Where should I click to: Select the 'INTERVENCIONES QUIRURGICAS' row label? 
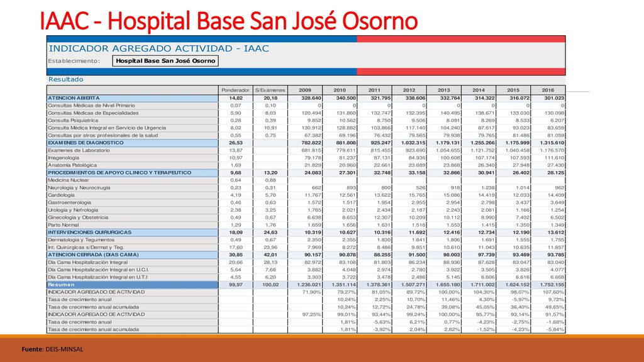click(89, 233)
